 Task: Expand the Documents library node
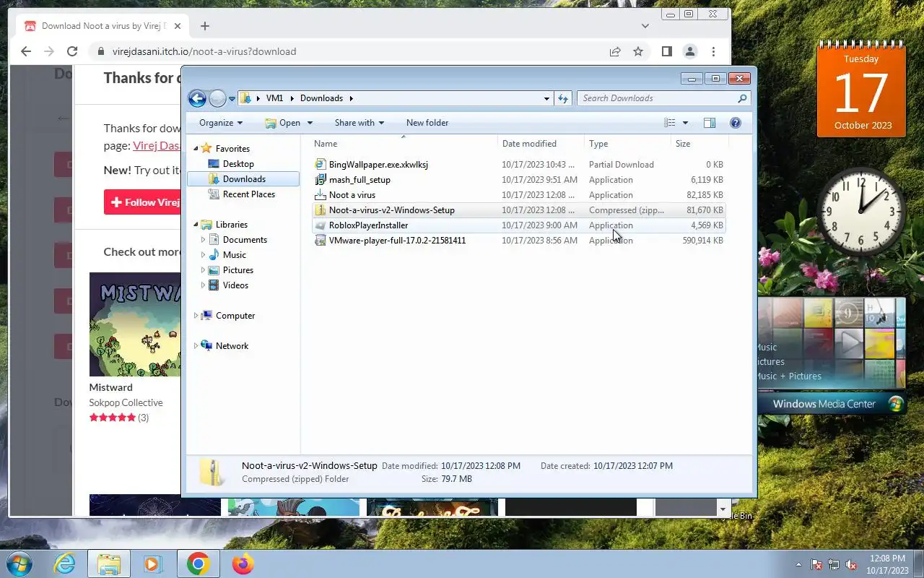(x=203, y=240)
